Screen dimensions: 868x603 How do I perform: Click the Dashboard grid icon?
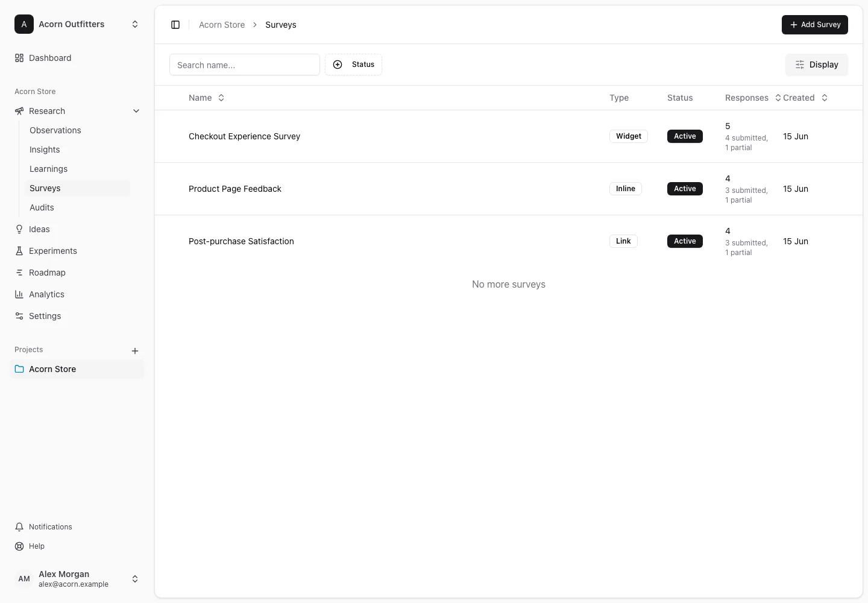[x=19, y=58]
